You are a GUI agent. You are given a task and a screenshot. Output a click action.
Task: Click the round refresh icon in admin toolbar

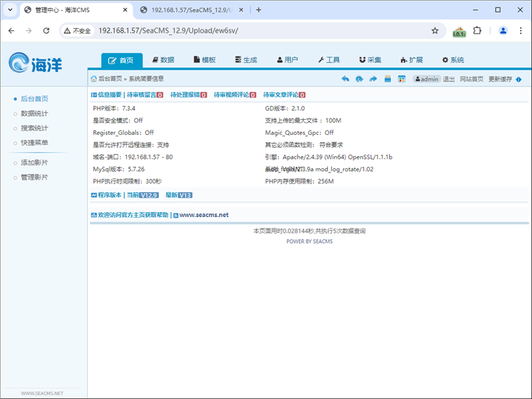[359, 79]
